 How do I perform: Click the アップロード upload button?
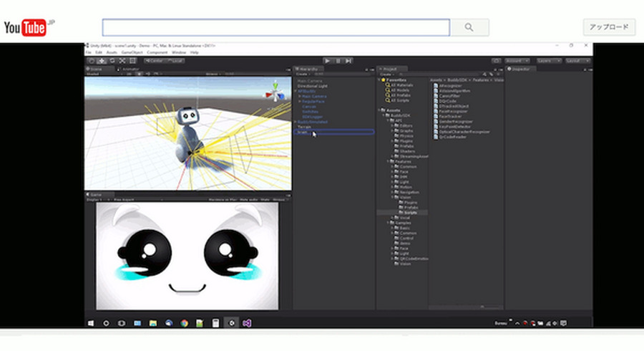pyautogui.click(x=608, y=27)
